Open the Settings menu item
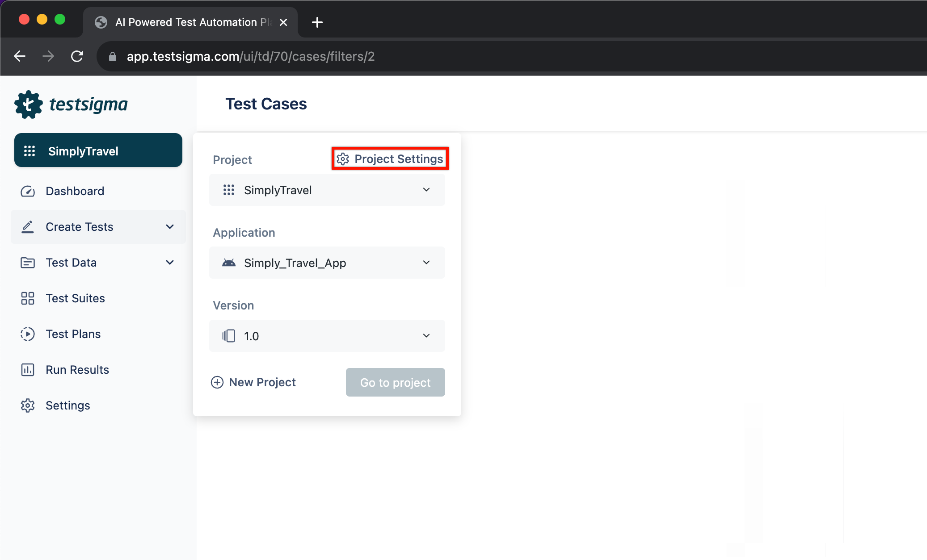The image size is (927, 560). point(67,405)
